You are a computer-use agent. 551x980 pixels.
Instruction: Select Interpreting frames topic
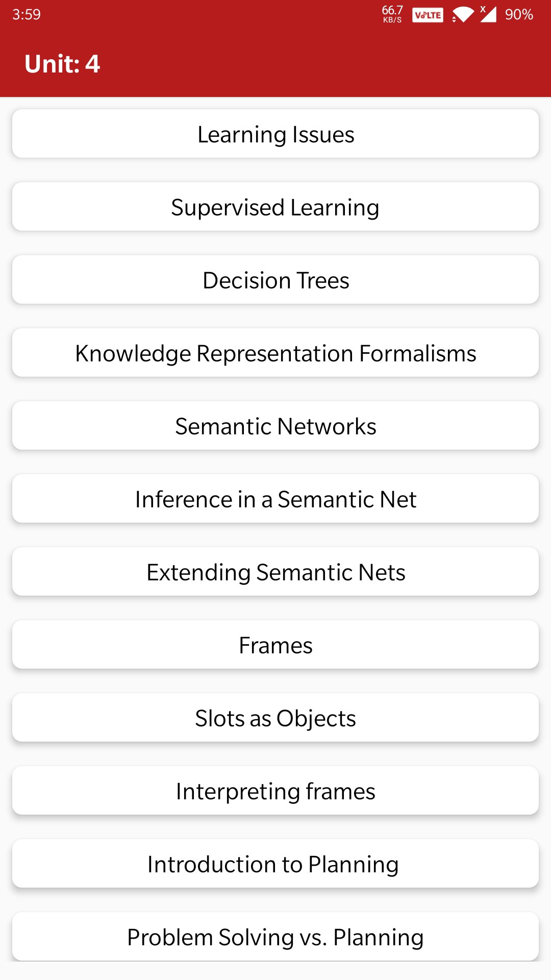click(275, 791)
